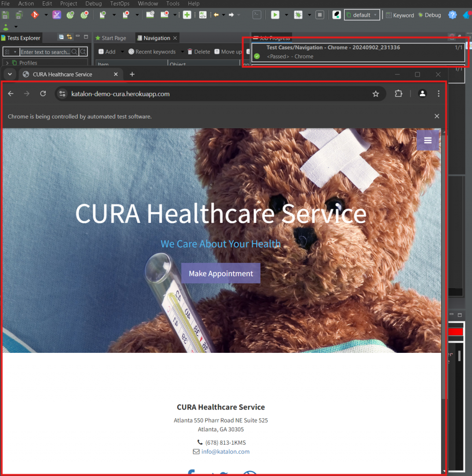Open the default profile dropdown
Viewport: 472px width, 476px height.
[x=362, y=15]
